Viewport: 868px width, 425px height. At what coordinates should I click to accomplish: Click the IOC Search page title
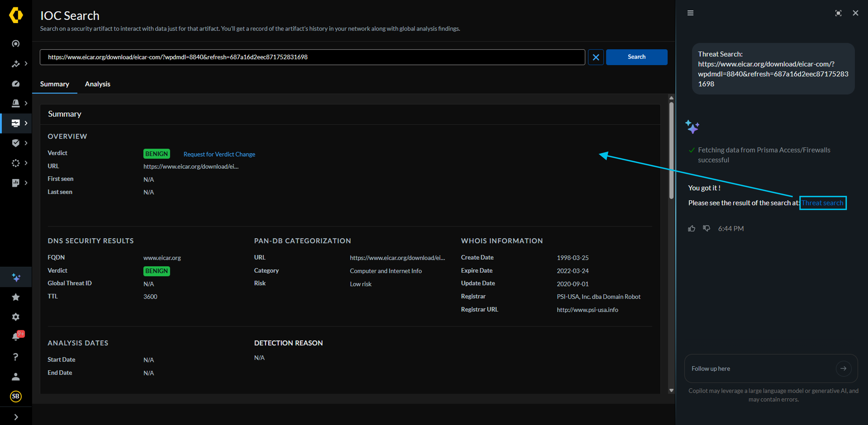[70, 16]
